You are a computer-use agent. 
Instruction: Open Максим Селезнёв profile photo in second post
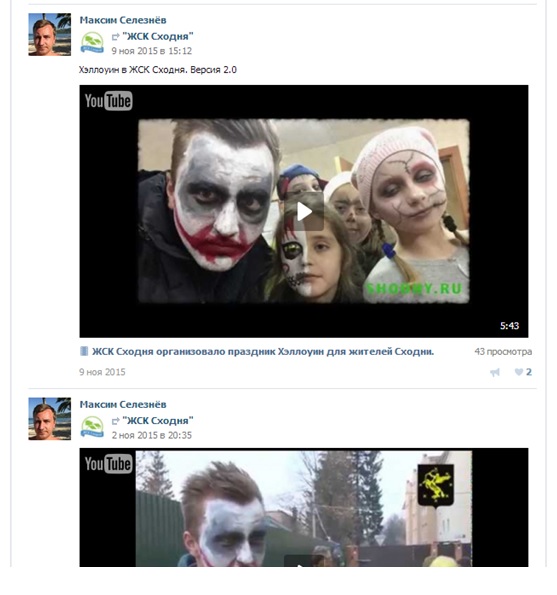[x=50, y=419]
